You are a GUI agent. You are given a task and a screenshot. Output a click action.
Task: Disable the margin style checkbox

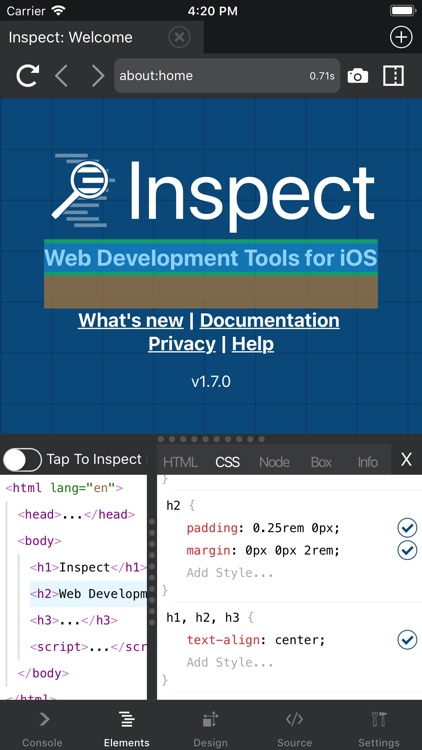pos(407,551)
